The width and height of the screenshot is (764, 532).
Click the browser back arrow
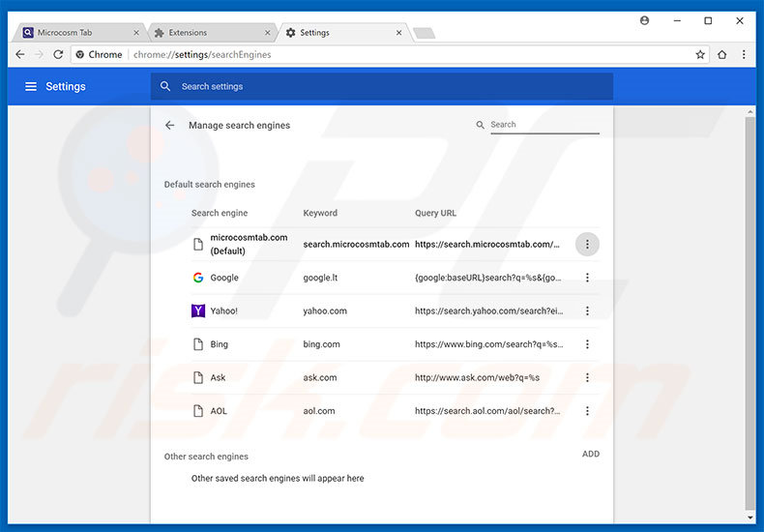tap(20, 54)
